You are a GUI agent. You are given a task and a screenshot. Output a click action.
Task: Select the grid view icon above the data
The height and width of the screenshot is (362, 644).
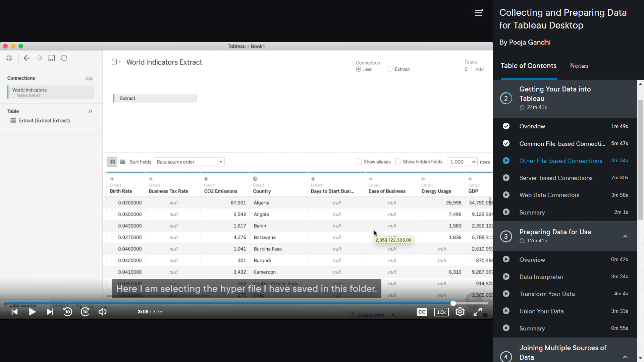click(112, 162)
